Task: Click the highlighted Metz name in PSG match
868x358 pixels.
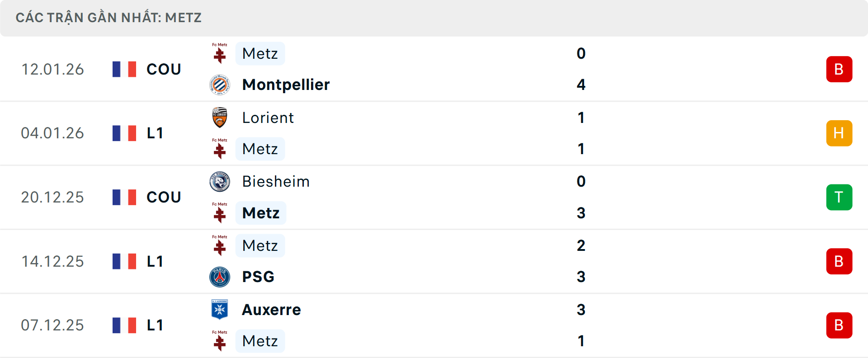Action: coord(260,245)
